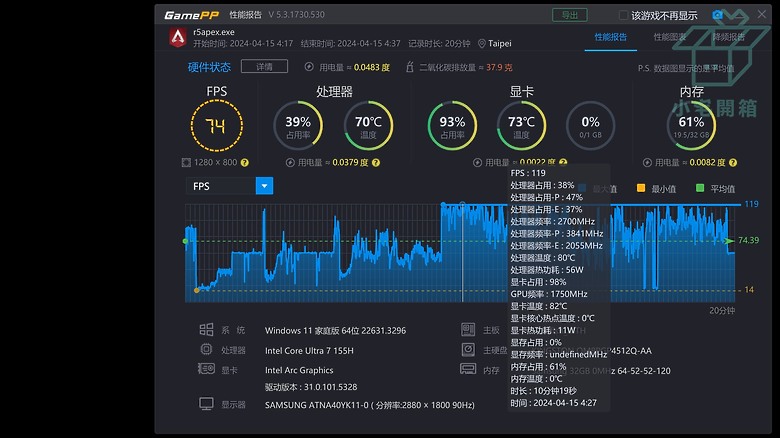
Task: Click Intel Core Ultra 7 155H text
Action: tap(309, 350)
